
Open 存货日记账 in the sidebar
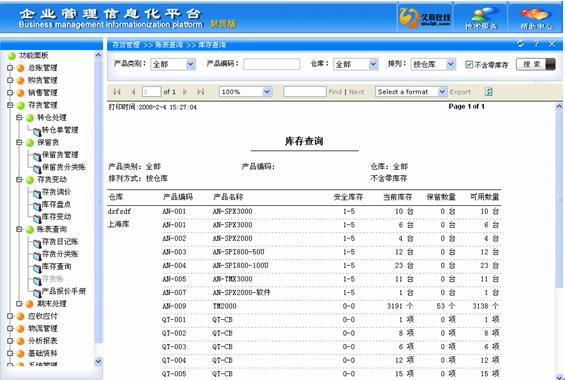(x=60, y=241)
